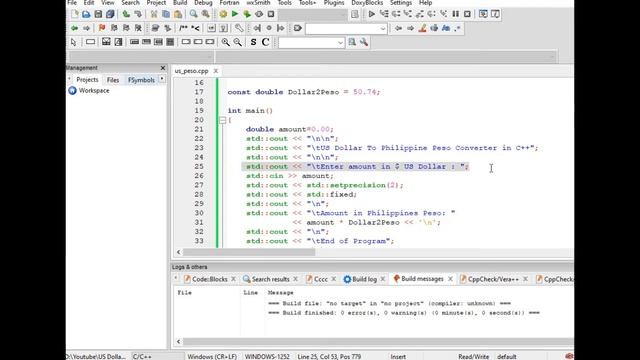Switch to the CppCheck/Vera++ tab
Screen dimensions: 640x360
[493, 279]
